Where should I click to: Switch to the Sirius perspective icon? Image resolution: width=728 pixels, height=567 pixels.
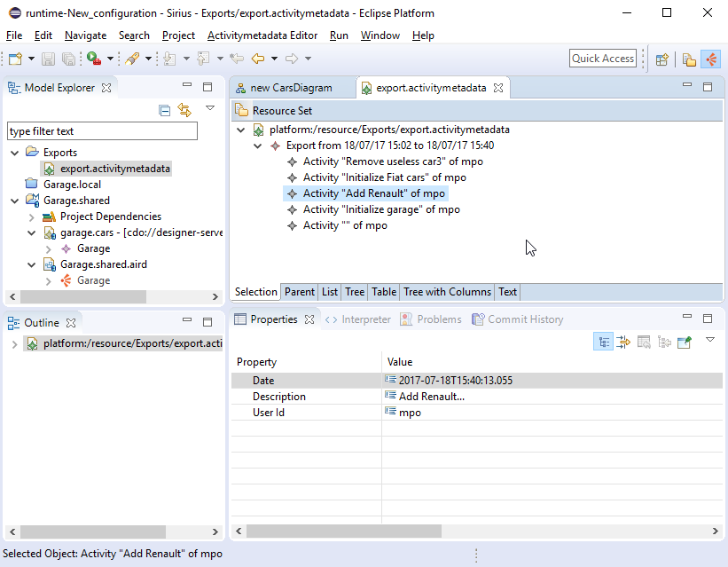pyautogui.click(x=710, y=59)
